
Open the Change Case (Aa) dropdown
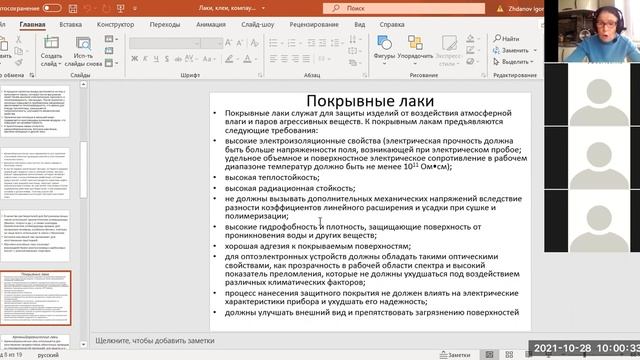tap(209, 59)
